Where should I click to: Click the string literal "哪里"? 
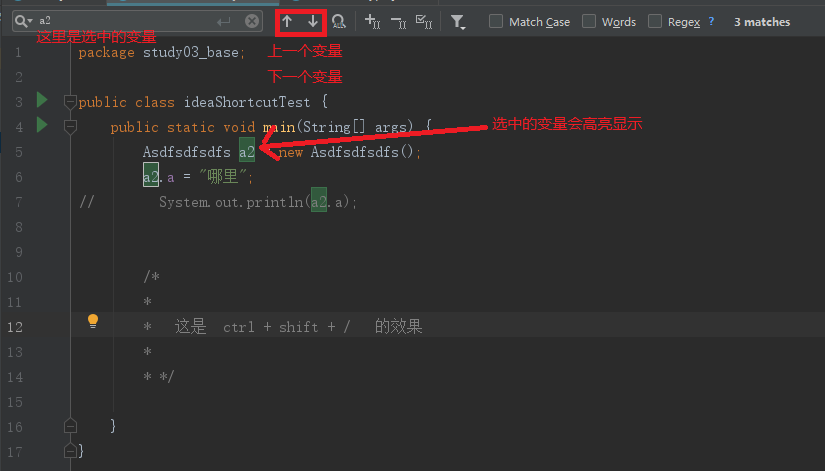point(223,177)
